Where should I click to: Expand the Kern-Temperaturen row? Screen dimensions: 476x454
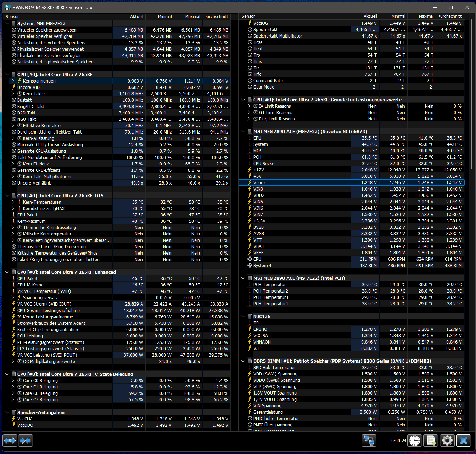click(13, 202)
